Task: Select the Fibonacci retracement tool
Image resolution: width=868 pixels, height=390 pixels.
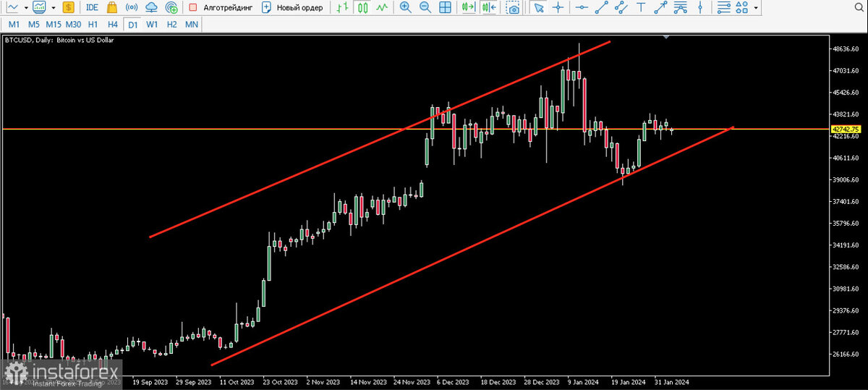Action: click(x=679, y=7)
